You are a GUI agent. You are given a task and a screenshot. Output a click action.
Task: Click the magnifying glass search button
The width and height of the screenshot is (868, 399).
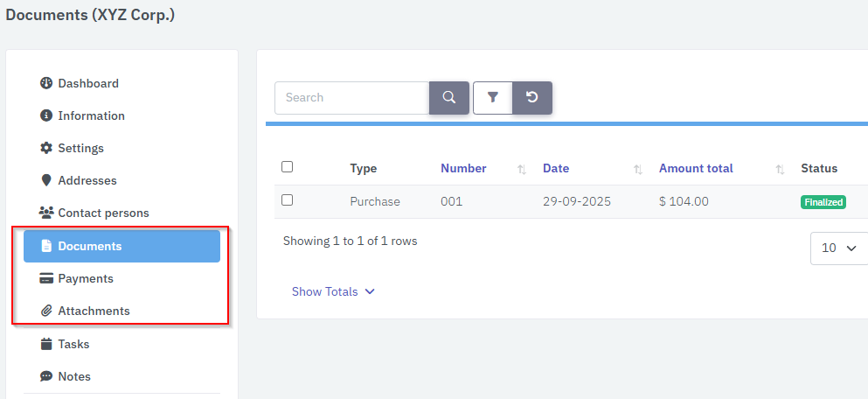(448, 98)
